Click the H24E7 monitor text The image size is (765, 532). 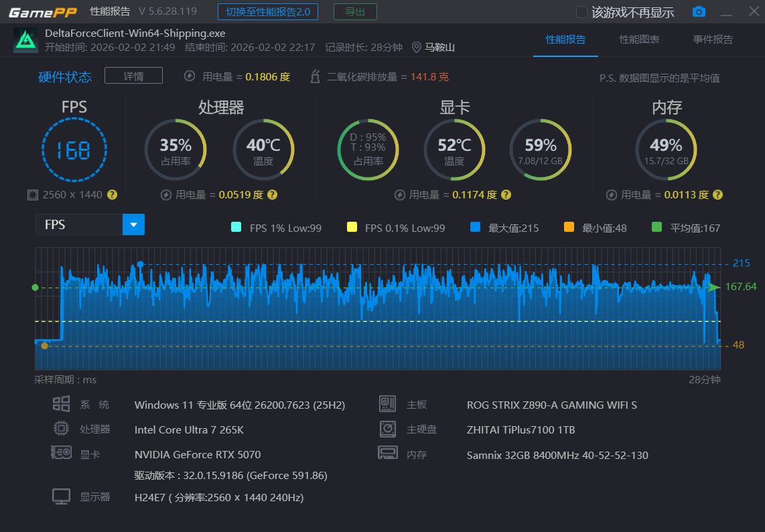pos(219,498)
